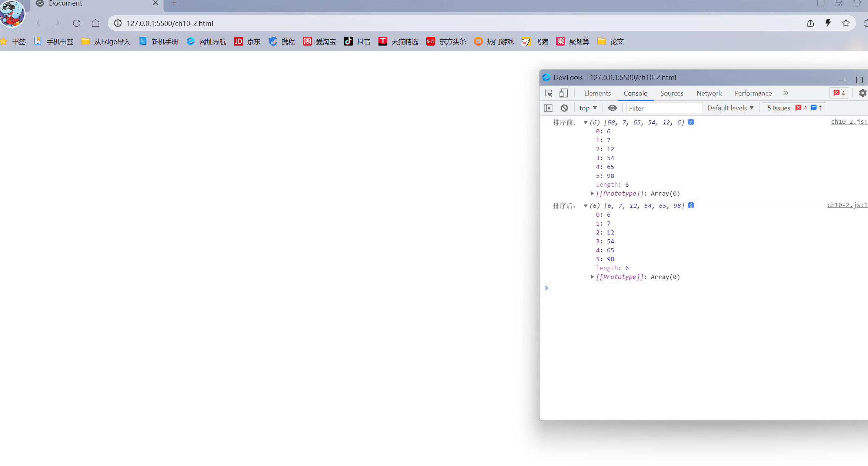The image size is (868, 466).
Task: Click the lightning bolt icon
Action: (x=828, y=23)
